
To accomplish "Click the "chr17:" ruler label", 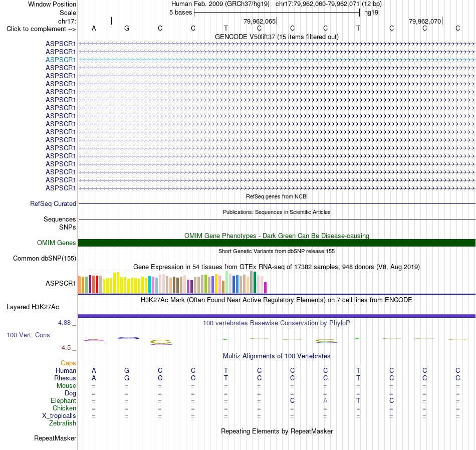I will coord(67,21).
